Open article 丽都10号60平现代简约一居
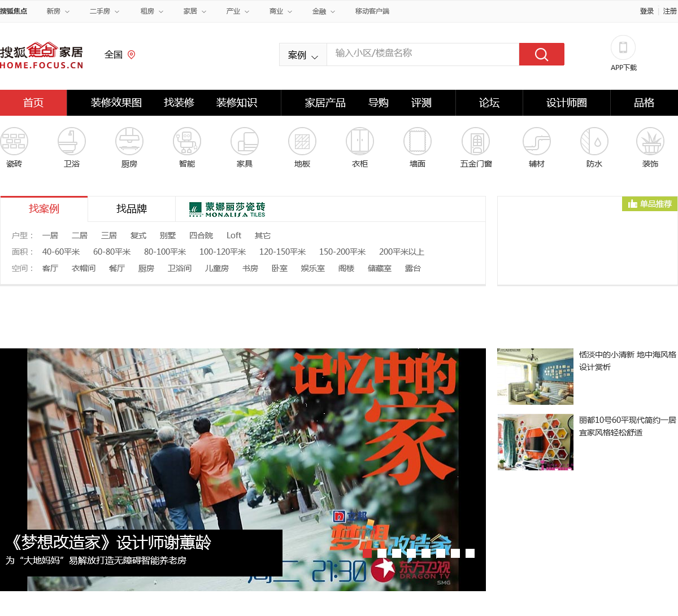Viewport: 678px width, 616px height. point(628,426)
